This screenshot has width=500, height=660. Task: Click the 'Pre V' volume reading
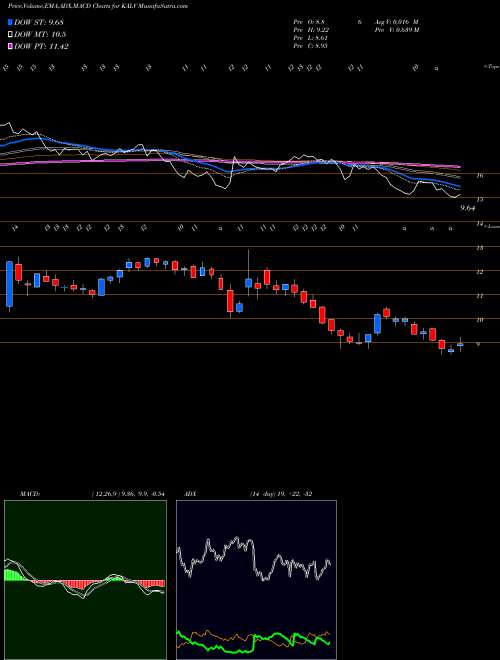(x=396, y=30)
